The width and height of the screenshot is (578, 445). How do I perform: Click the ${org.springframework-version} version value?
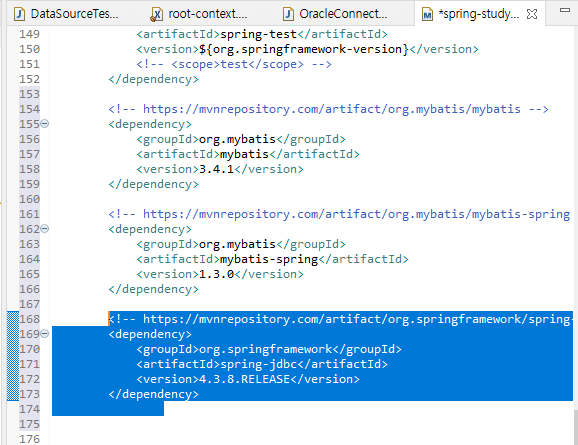(x=304, y=49)
